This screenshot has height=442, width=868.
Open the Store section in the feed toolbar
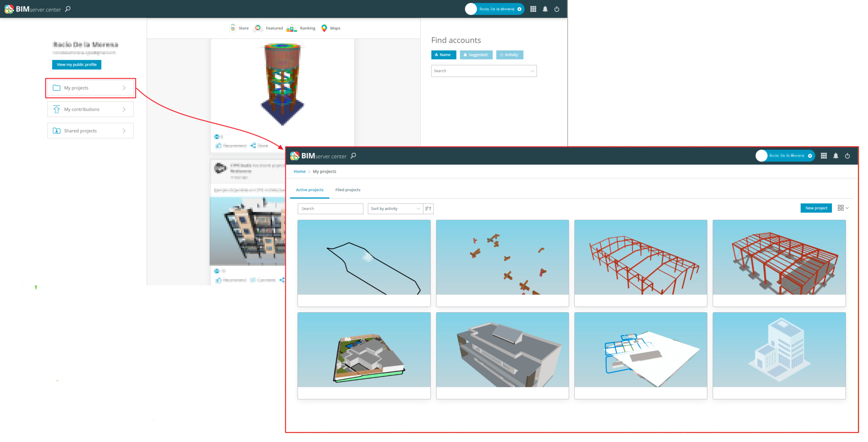[239, 28]
